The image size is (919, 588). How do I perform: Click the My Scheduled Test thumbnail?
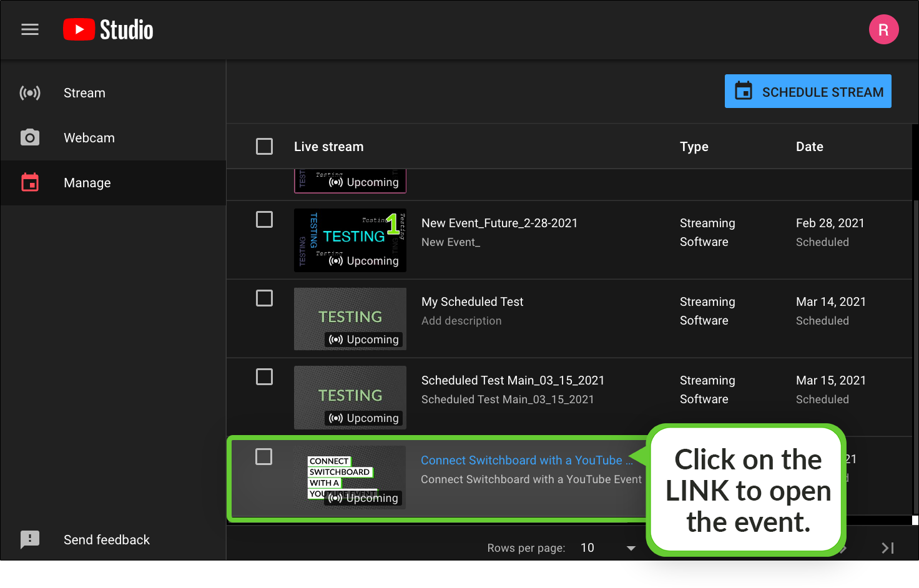[350, 319]
